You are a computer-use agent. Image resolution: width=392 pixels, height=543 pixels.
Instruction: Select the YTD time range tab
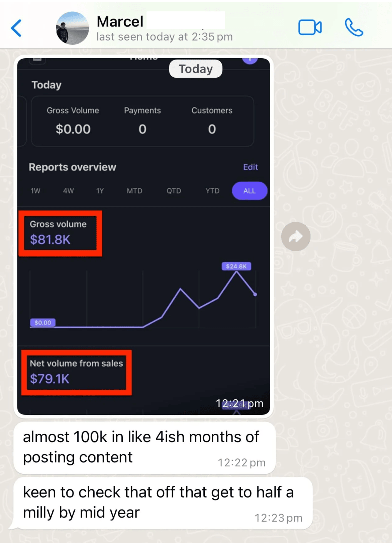212,191
